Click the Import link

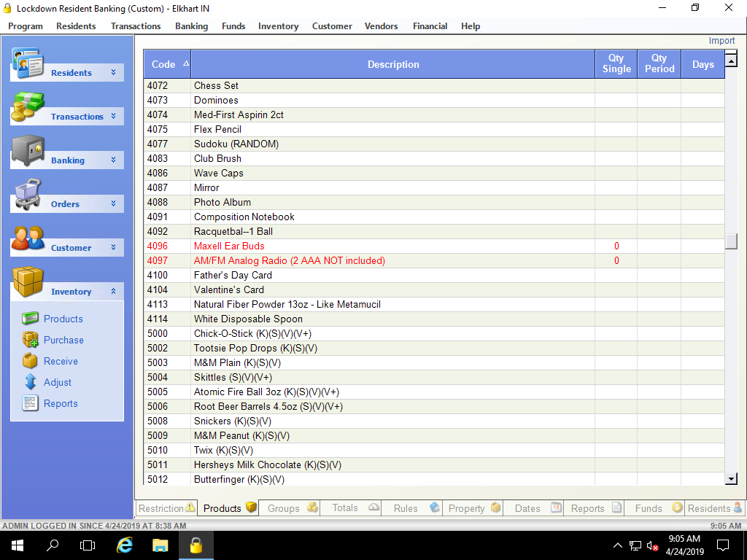click(721, 41)
